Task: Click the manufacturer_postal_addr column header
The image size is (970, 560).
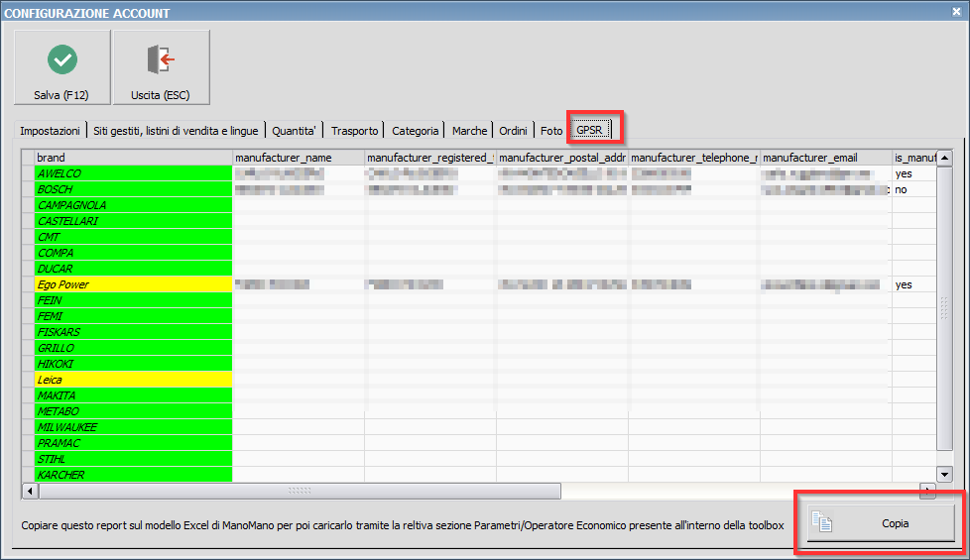Action: pyautogui.click(x=562, y=158)
